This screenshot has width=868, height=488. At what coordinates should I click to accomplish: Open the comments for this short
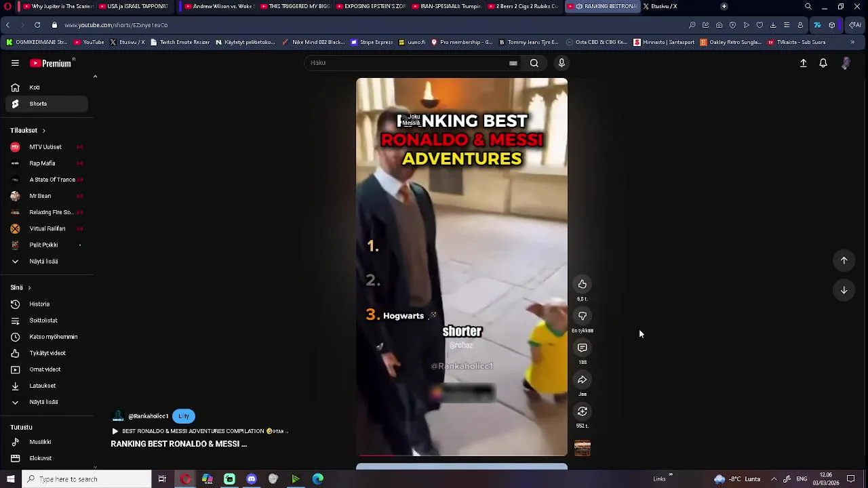pos(583,348)
